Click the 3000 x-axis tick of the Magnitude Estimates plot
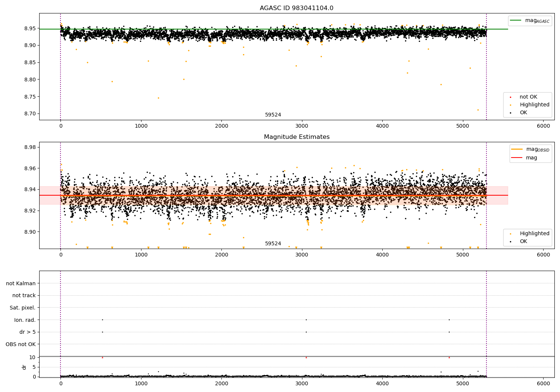Viewport: 560px width, 392px height. pyautogui.click(x=302, y=255)
